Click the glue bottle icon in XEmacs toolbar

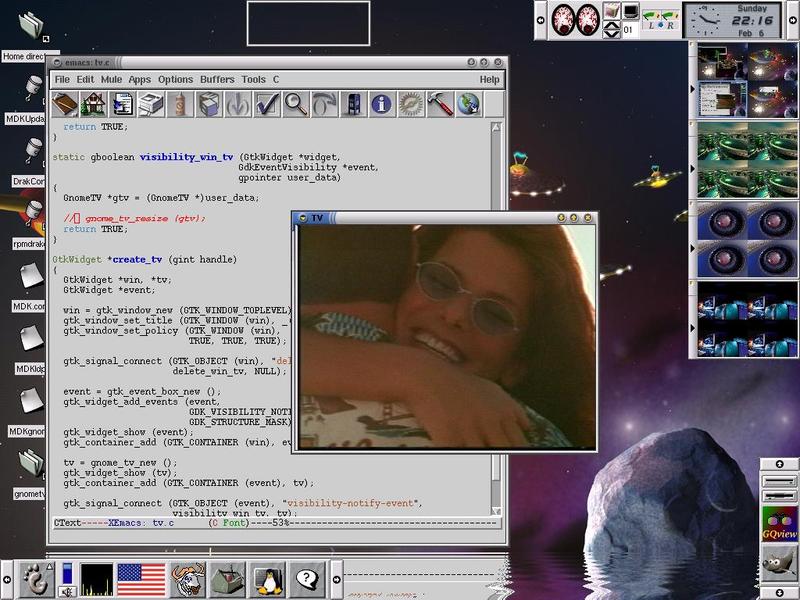click(180, 104)
